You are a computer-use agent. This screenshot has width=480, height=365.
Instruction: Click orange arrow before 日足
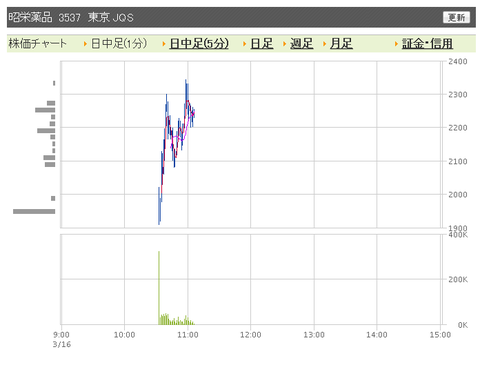[x=245, y=44]
